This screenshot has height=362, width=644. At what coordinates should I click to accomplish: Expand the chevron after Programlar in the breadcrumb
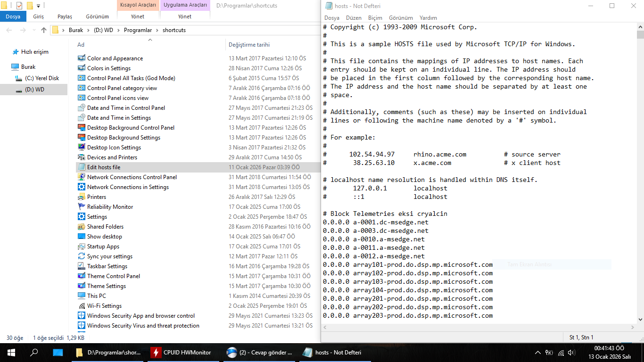tap(157, 30)
